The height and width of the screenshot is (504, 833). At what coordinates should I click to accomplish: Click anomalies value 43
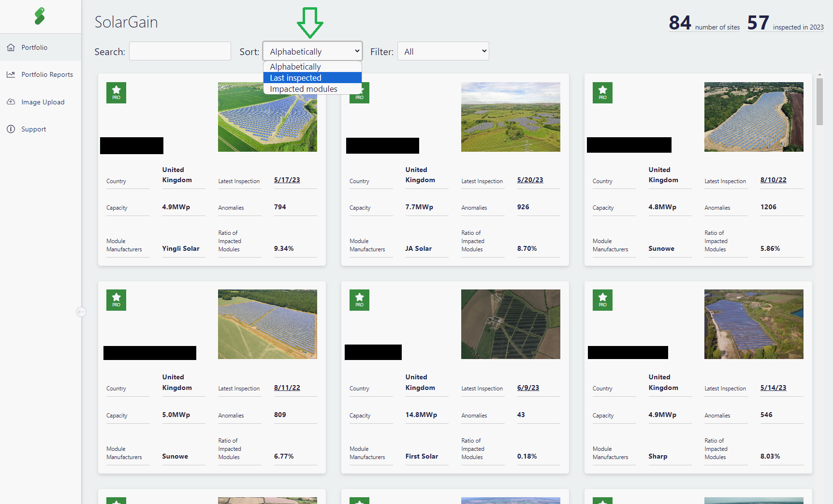tap(521, 415)
